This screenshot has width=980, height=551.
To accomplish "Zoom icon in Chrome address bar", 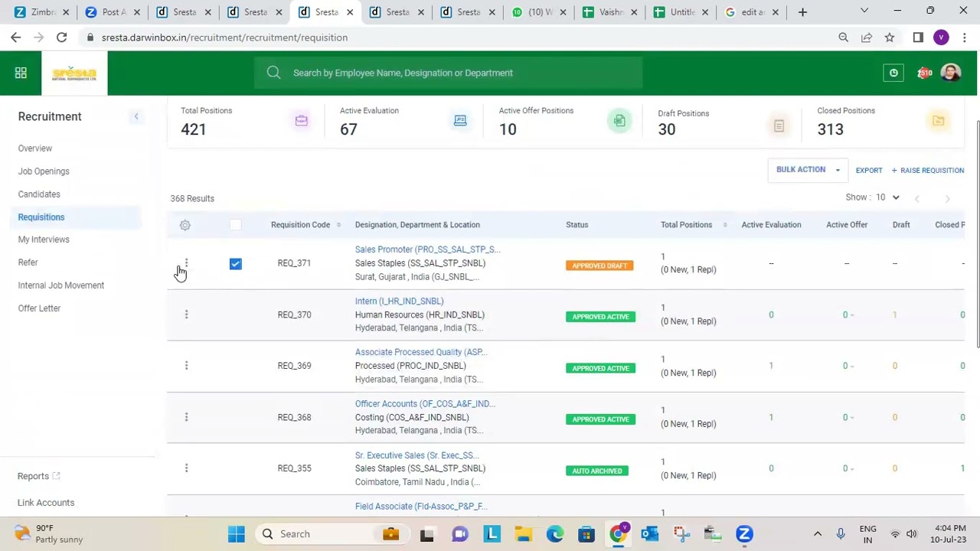I will click(x=843, y=37).
